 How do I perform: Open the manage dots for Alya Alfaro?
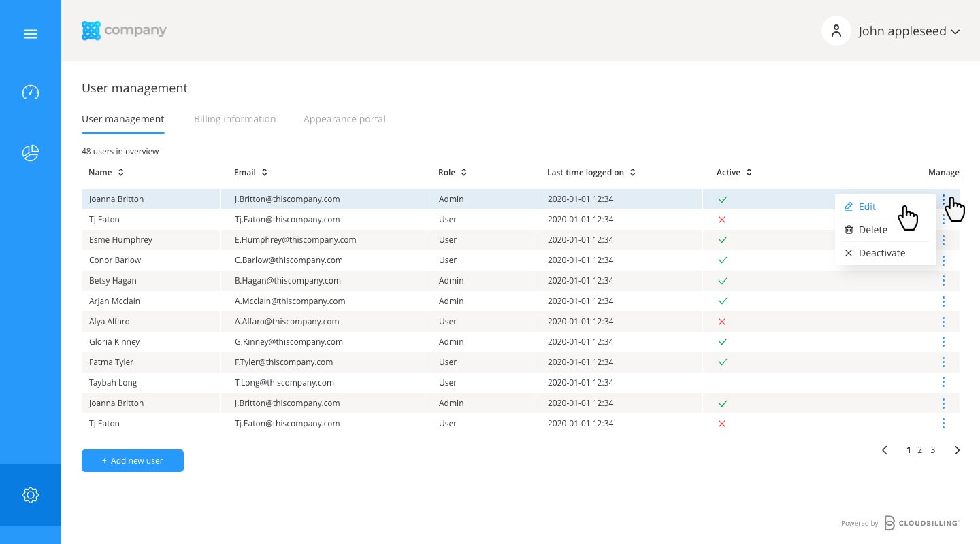click(943, 322)
